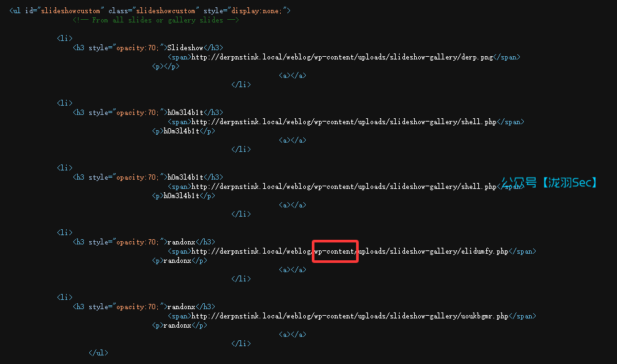
Task: Click the randonx paragraph below elidumfy.php
Action: click(x=177, y=261)
